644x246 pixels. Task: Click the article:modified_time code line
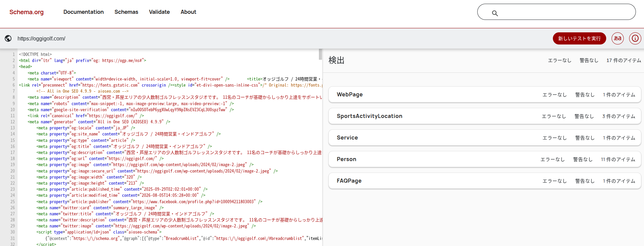[x=121, y=195]
